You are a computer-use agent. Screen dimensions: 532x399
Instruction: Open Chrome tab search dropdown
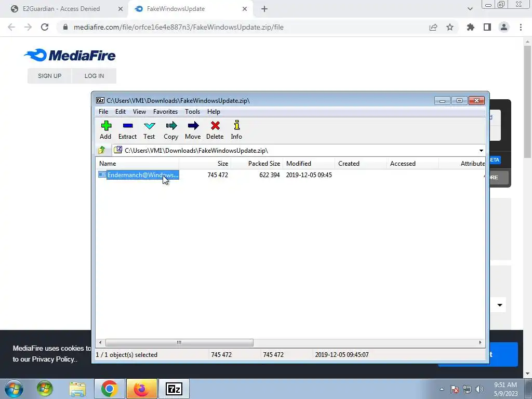(x=470, y=9)
